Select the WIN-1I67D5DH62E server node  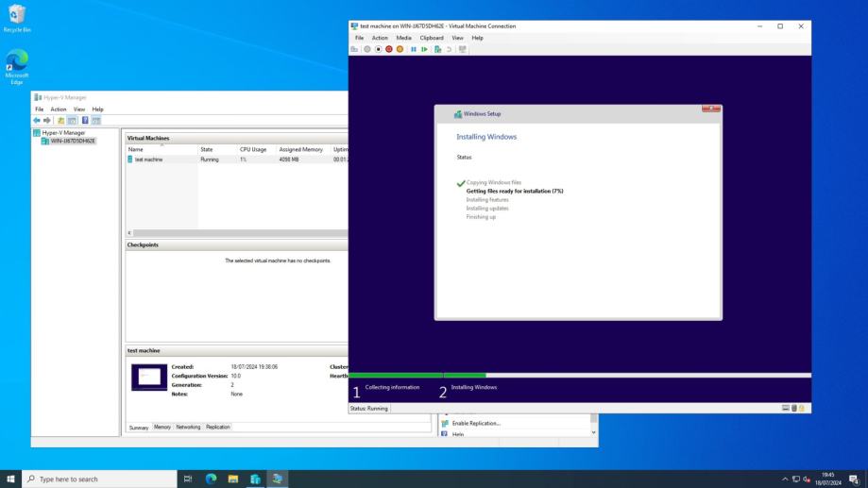point(72,141)
